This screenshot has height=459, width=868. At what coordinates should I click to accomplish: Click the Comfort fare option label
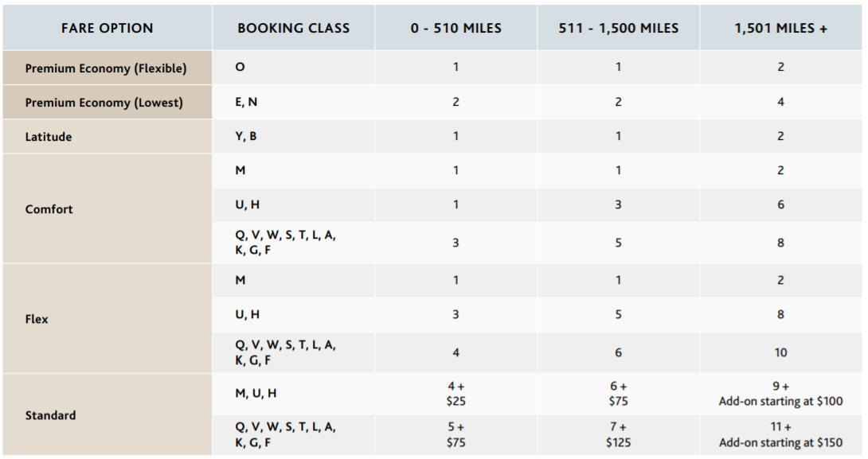tap(49, 209)
